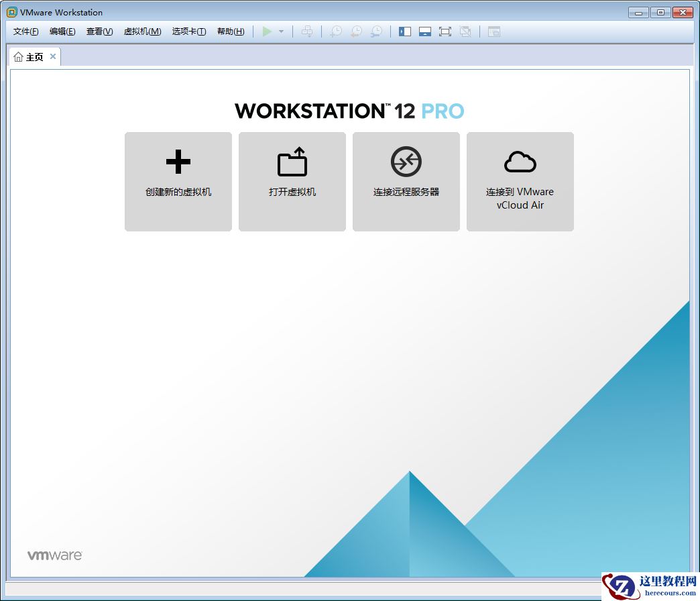This screenshot has height=601, width=700.
Task: Click 创建新的虚拟机 to create a virtual machine
Action: [x=178, y=181]
